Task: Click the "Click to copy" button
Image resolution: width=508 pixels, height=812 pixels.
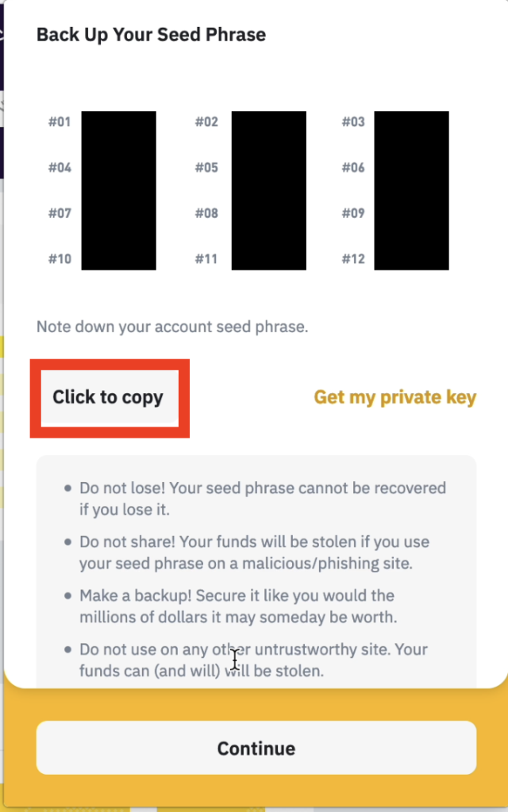Action: (110, 398)
